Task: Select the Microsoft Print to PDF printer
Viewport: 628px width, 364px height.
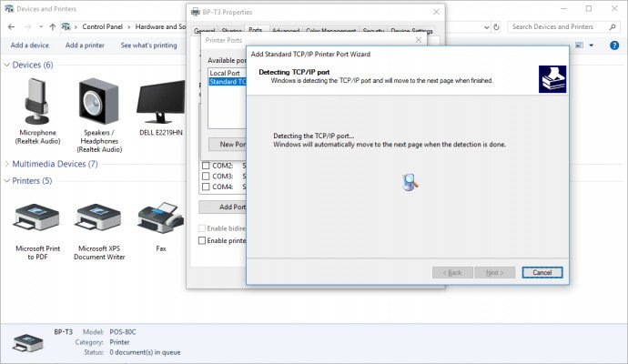Action: 36,217
